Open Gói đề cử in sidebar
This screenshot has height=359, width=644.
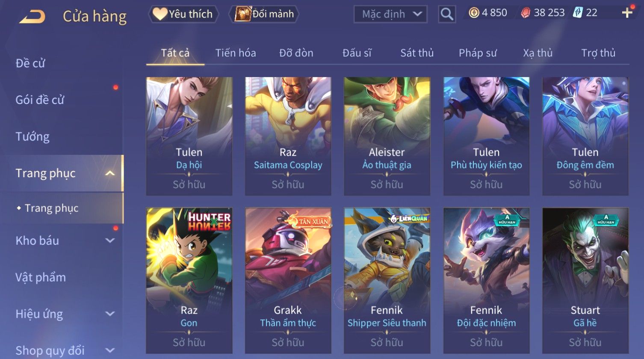click(40, 100)
